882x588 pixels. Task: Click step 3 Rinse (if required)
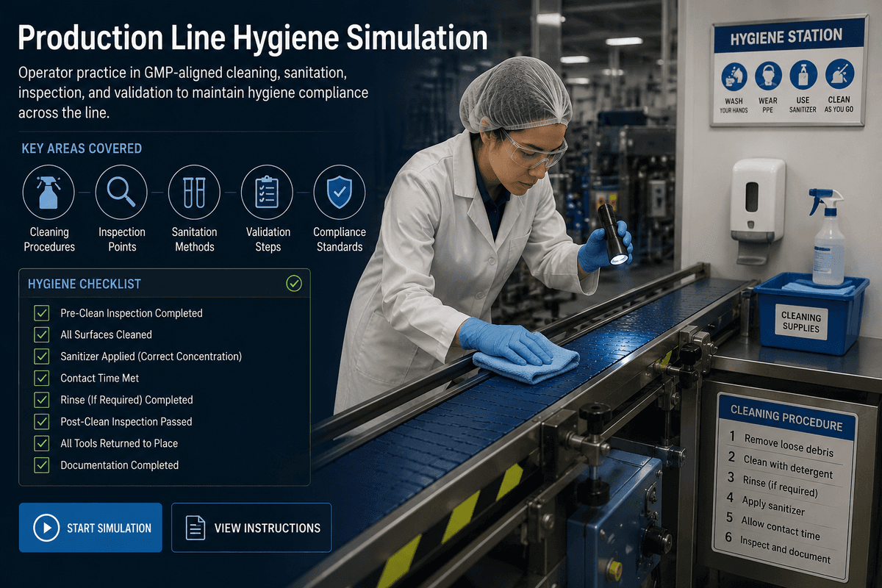pos(772,485)
